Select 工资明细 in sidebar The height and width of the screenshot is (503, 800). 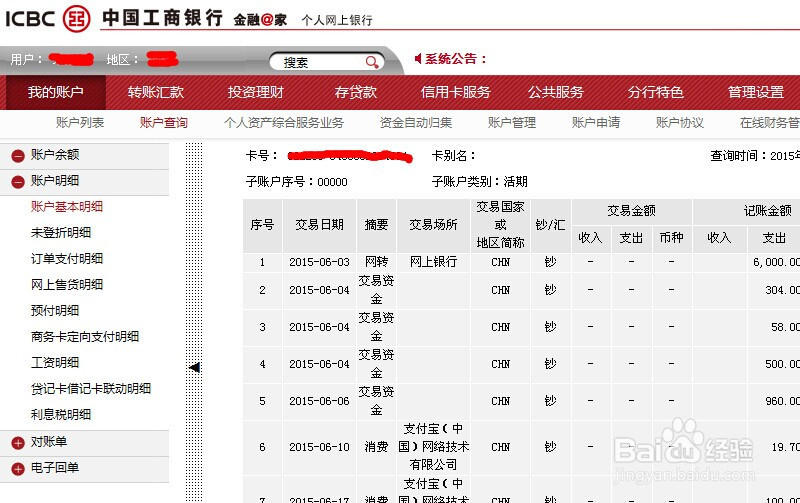point(55,363)
